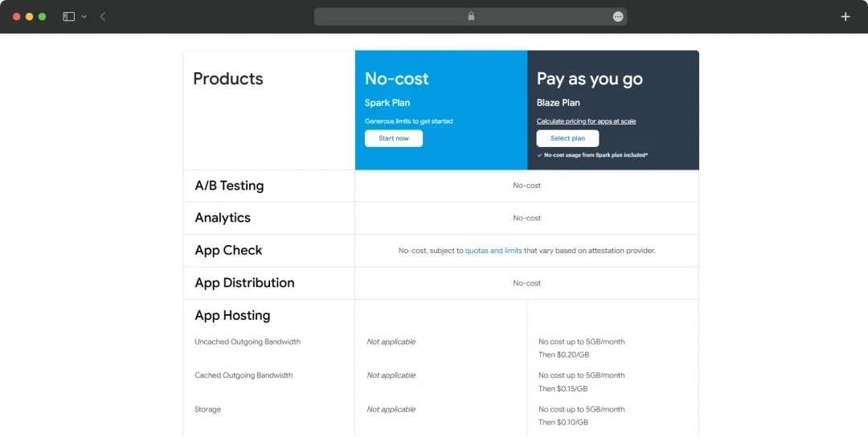This screenshot has width=868, height=442.
Task: Click the Start now button
Action: [x=394, y=138]
